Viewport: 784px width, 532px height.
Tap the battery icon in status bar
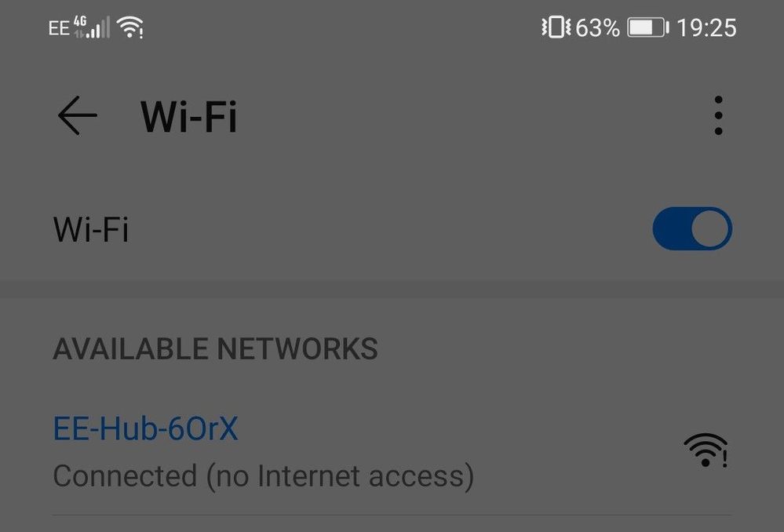point(648,27)
